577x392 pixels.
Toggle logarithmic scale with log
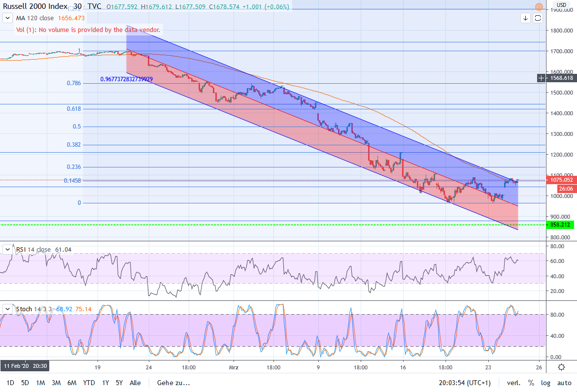[x=545, y=383]
